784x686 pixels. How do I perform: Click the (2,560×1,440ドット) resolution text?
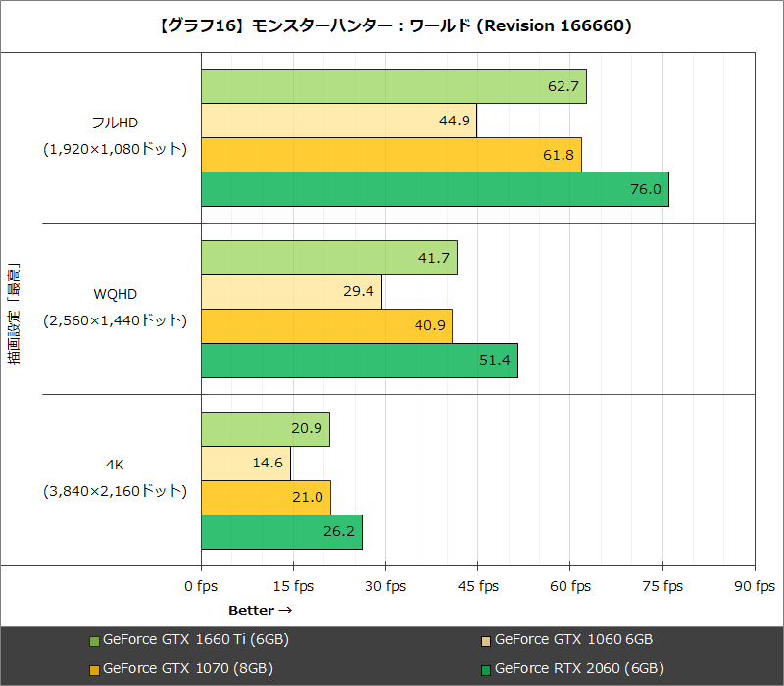pyautogui.click(x=115, y=320)
